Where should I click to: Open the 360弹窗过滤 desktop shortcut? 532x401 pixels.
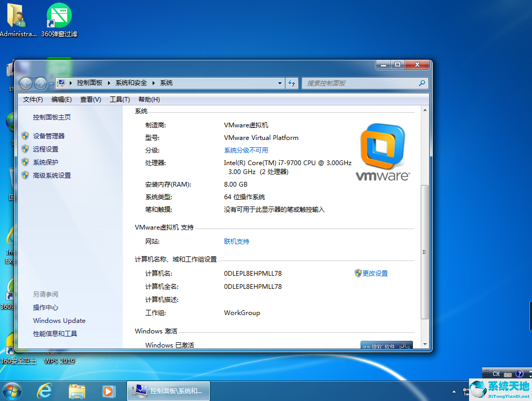point(59,20)
